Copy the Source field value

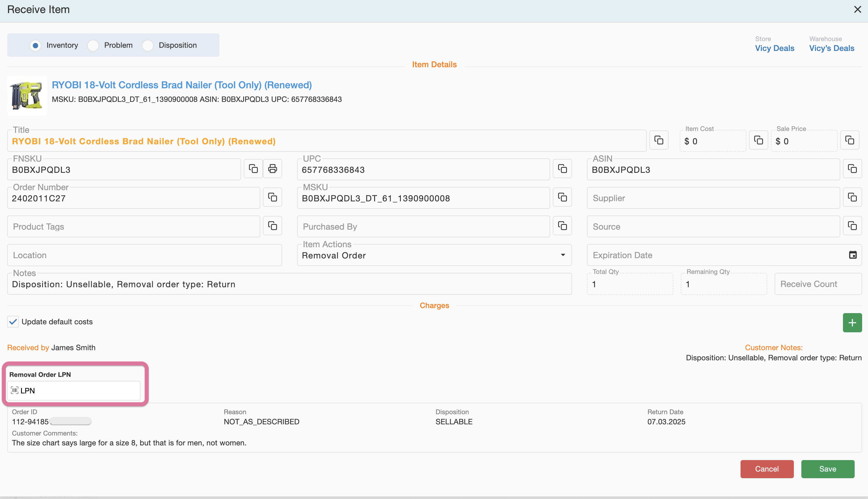click(852, 226)
